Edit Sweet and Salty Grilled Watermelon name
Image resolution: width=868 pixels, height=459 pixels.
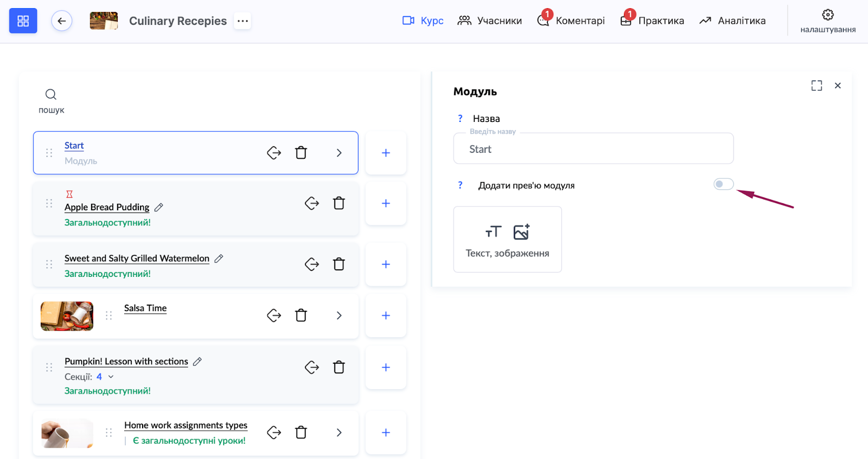pyautogui.click(x=219, y=259)
